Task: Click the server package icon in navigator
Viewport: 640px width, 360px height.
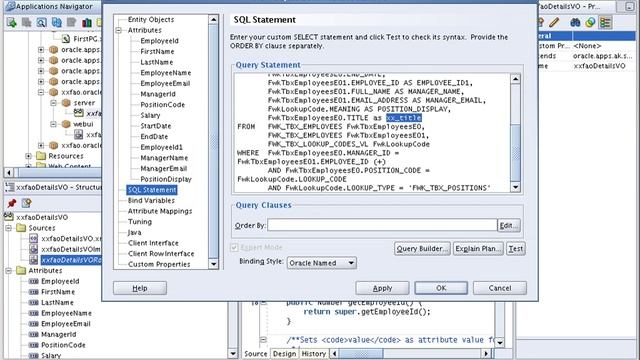Action: [x=66, y=103]
